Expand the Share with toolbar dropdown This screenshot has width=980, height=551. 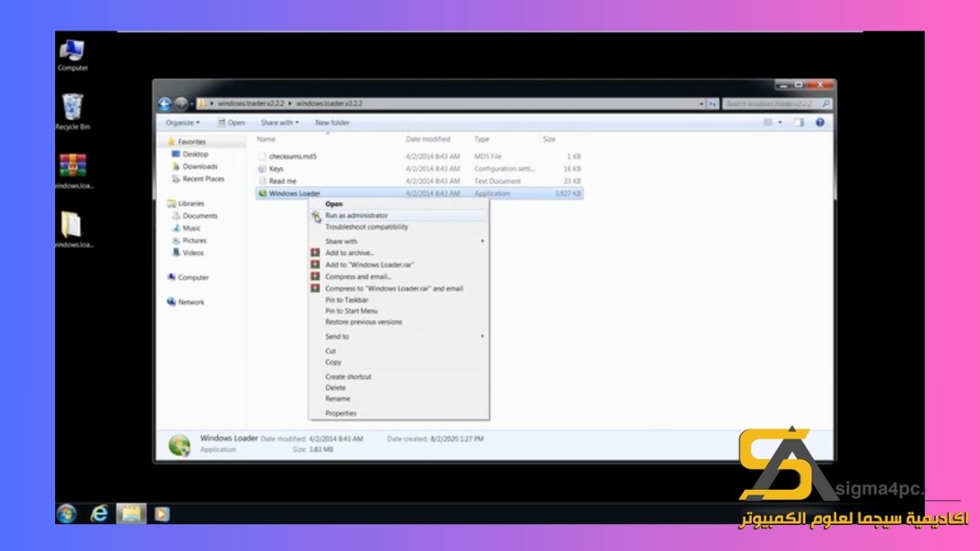[x=279, y=122]
